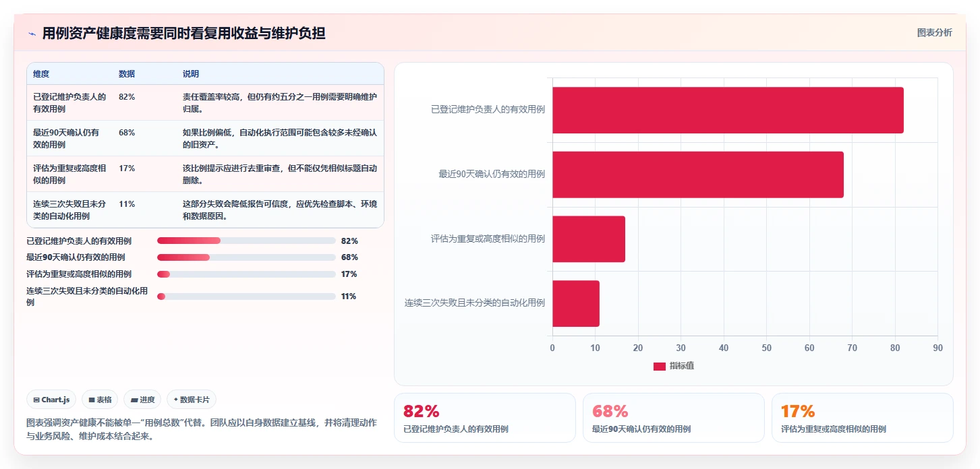Click the x-axis tick label 90
The width and height of the screenshot is (980, 469).
pyautogui.click(x=938, y=348)
